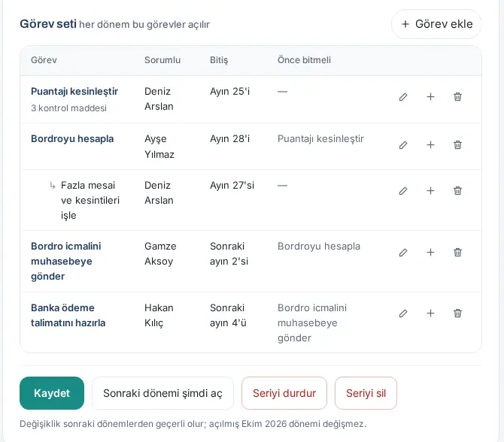Viewport: 504px width, 442px height.
Task: Edit the Fazla mesai ve kesintileri işle subtask
Action: coord(403,191)
